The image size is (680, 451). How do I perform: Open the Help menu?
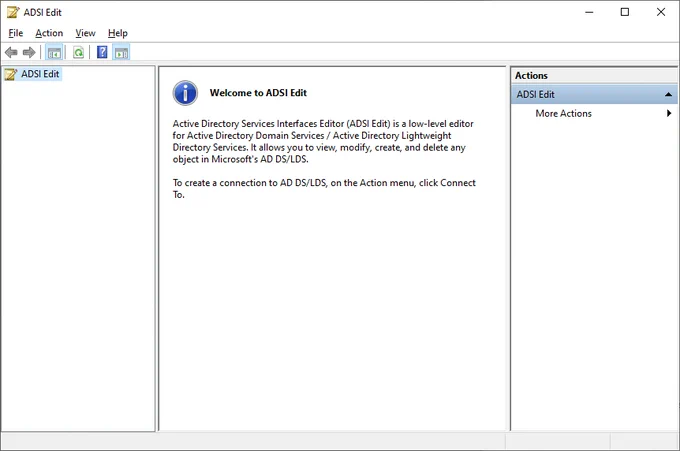118,33
